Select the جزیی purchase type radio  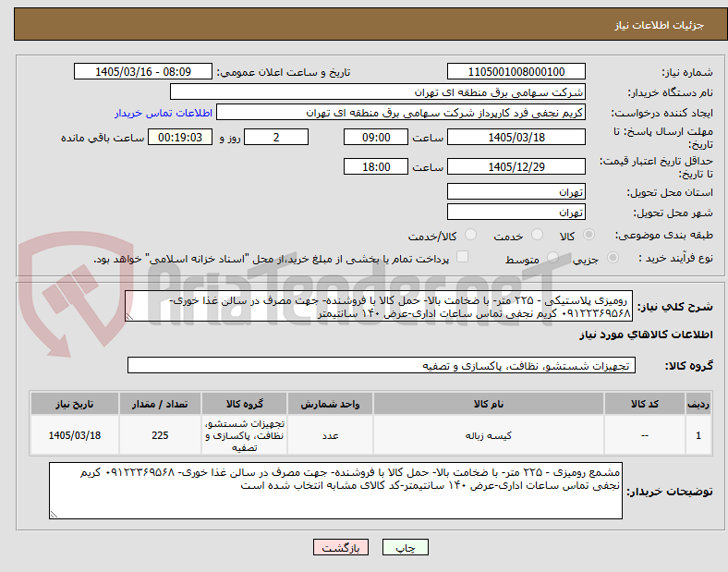pos(613,258)
